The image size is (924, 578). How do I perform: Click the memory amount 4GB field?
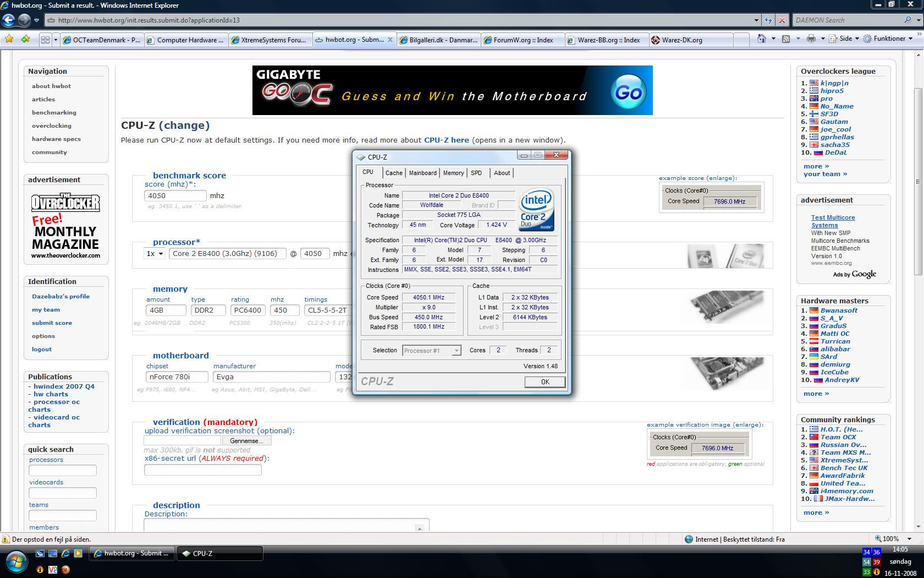click(166, 310)
